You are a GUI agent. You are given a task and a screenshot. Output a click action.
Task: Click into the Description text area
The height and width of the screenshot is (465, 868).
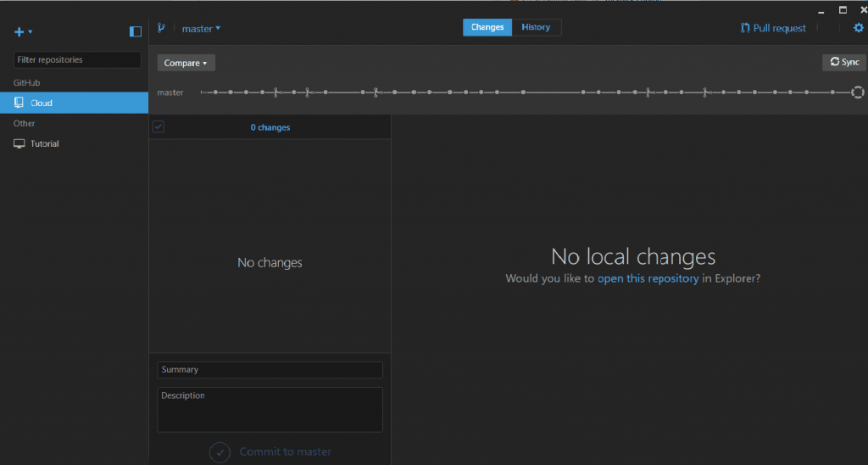tap(270, 410)
